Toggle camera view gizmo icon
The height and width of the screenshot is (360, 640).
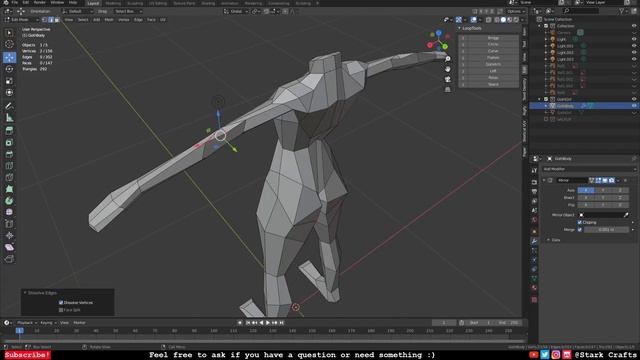[x=448, y=79]
